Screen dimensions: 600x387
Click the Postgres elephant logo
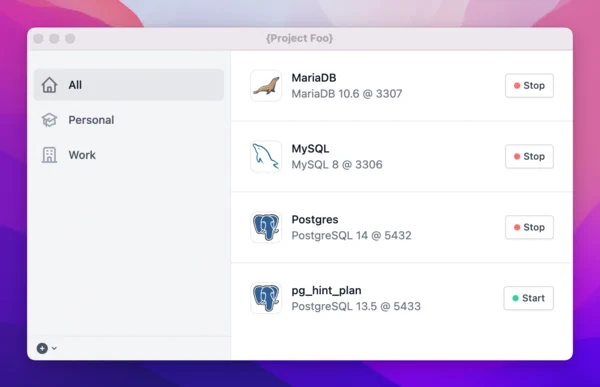point(266,227)
